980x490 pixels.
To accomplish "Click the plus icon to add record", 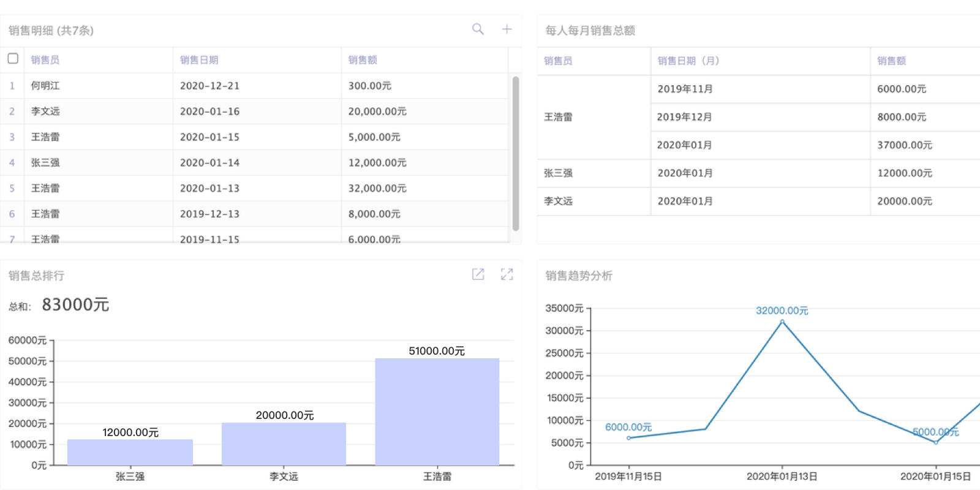I will 507,29.
